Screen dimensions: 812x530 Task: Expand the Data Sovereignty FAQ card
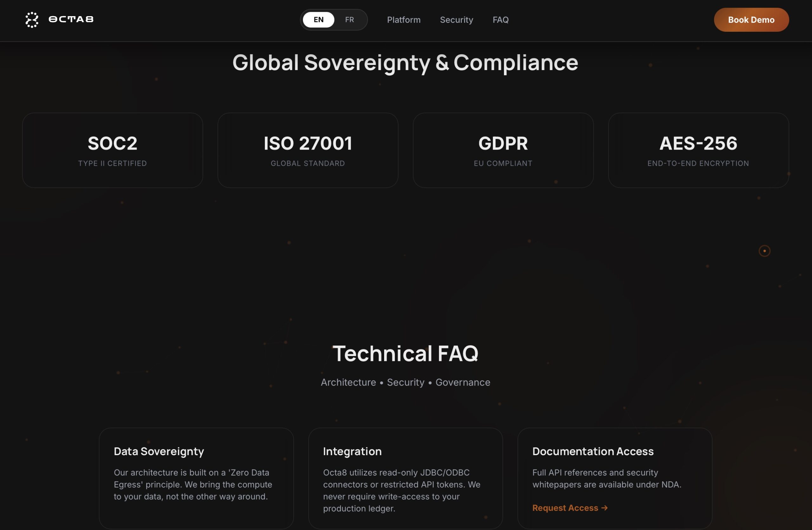tap(196, 477)
